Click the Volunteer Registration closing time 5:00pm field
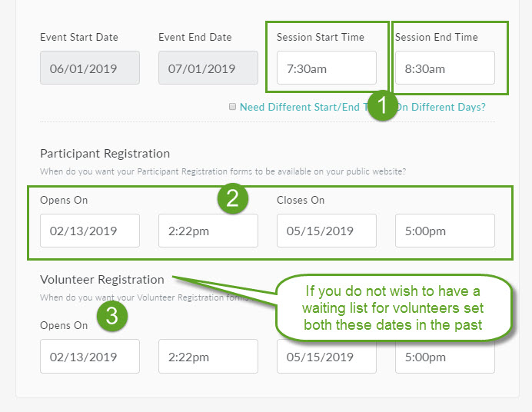The width and height of the screenshot is (532, 412). [x=445, y=361]
